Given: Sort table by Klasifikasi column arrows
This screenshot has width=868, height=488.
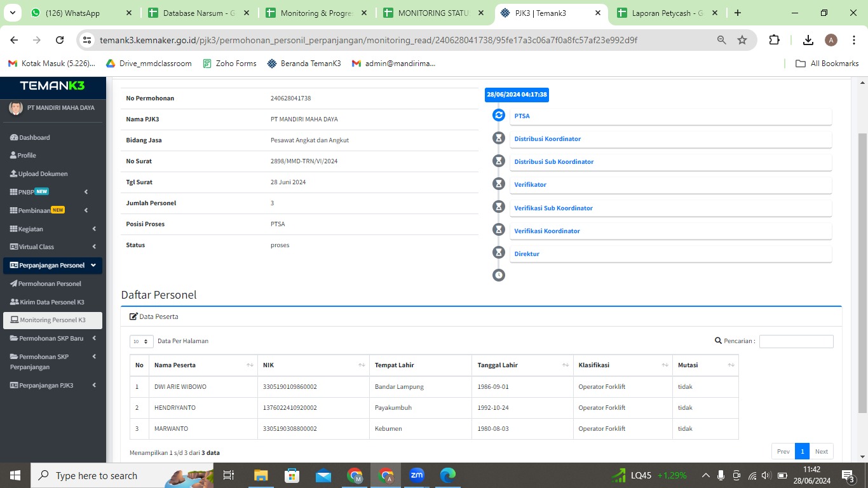Looking at the screenshot, I should pos(665,365).
